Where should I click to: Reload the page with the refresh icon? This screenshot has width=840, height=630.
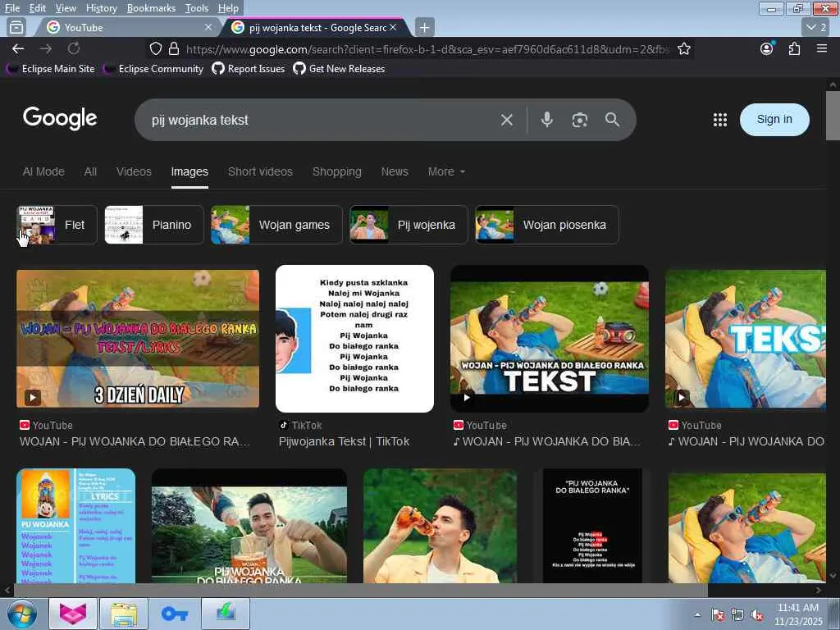(73, 48)
